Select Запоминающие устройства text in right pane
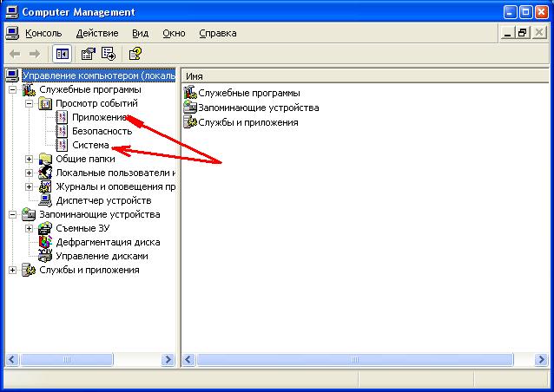The image size is (554, 392). (258, 108)
